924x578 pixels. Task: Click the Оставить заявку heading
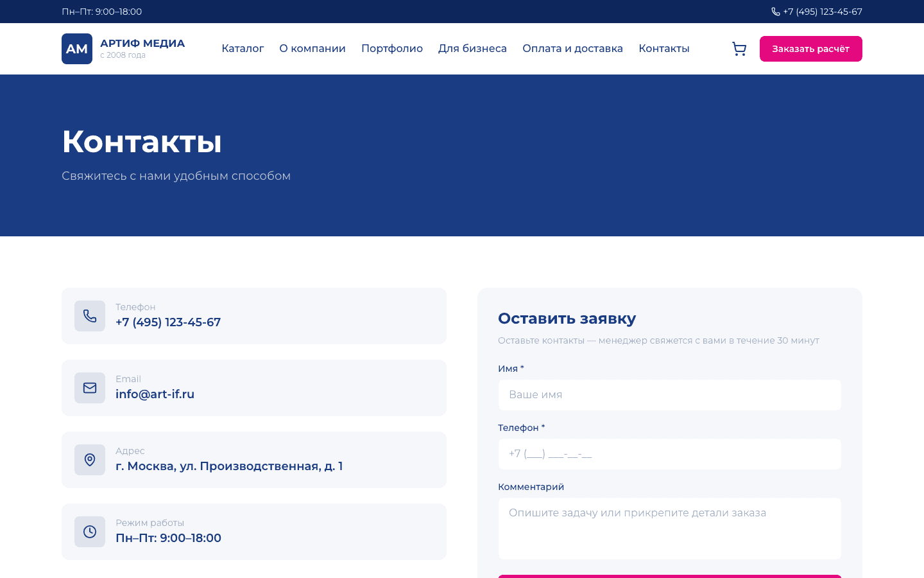(x=567, y=319)
